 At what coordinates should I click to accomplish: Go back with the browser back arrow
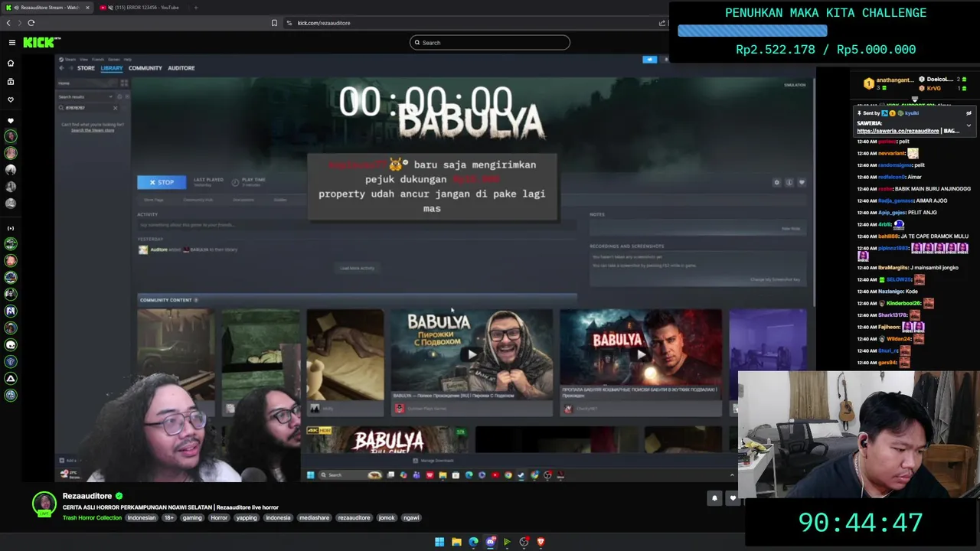[8, 23]
